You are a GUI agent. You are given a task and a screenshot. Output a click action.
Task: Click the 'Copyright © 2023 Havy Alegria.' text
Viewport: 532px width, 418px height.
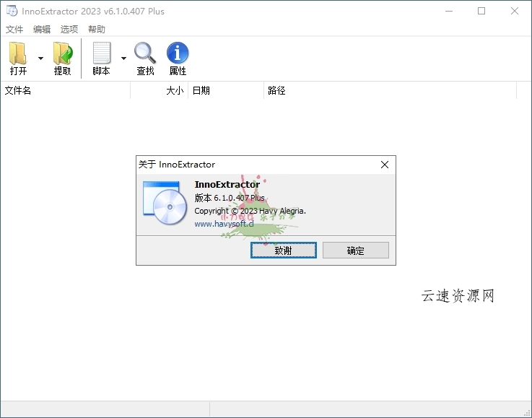(x=250, y=211)
